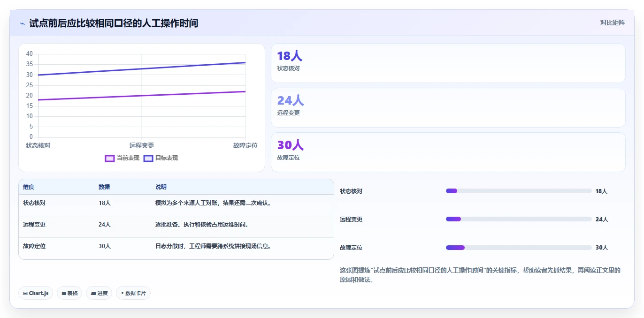Screen dimensions: 644x318
Task: Select the Chart.js tag chip
Action: coord(36,293)
